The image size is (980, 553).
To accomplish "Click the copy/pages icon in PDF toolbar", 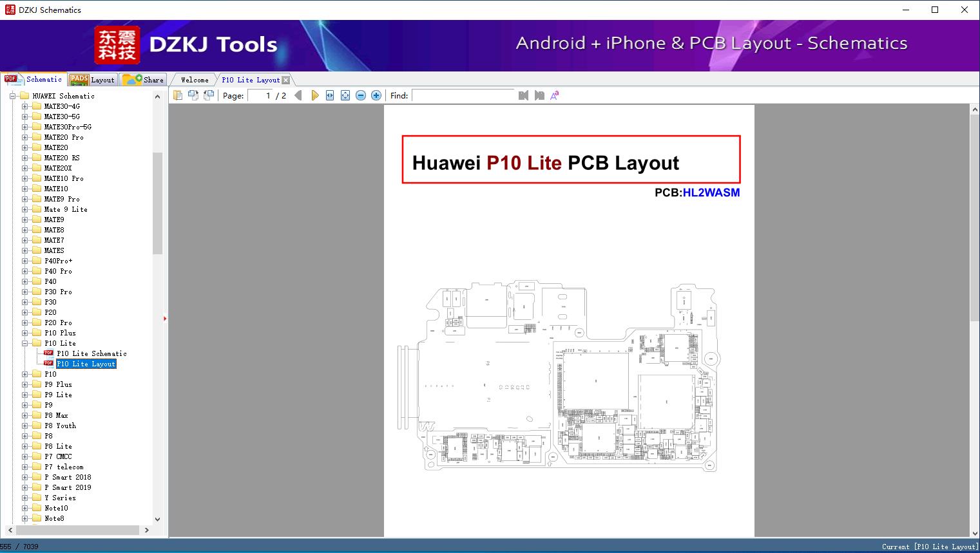I will (x=177, y=95).
